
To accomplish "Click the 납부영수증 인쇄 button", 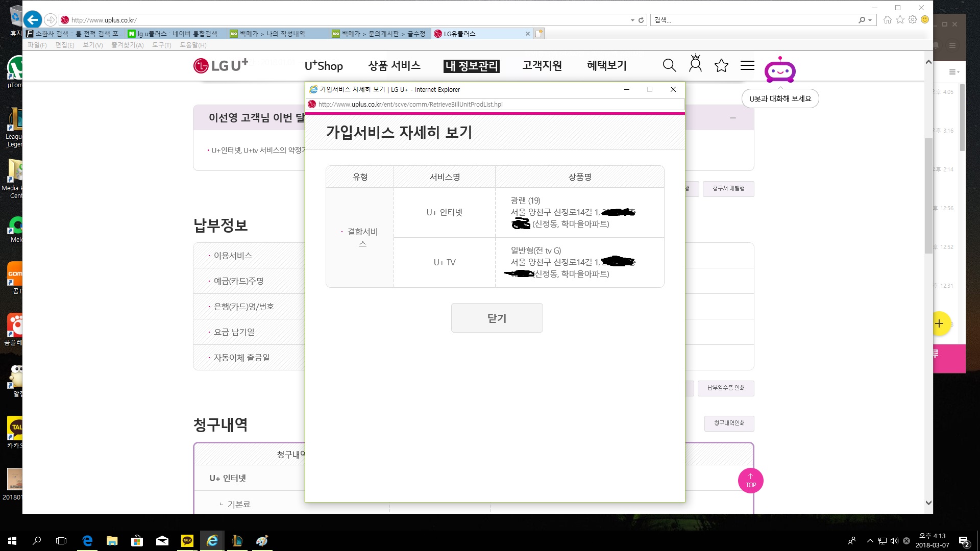I will [725, 388].
